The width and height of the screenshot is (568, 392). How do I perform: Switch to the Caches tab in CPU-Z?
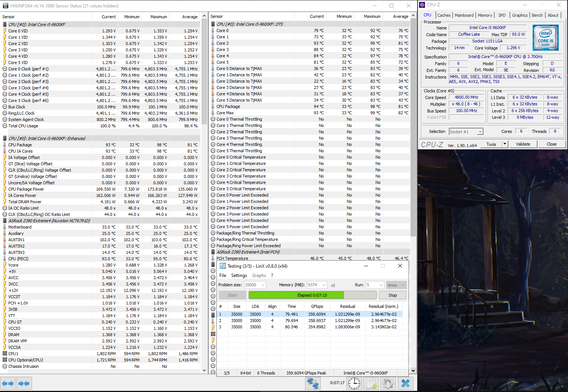[x=444, y=15]
